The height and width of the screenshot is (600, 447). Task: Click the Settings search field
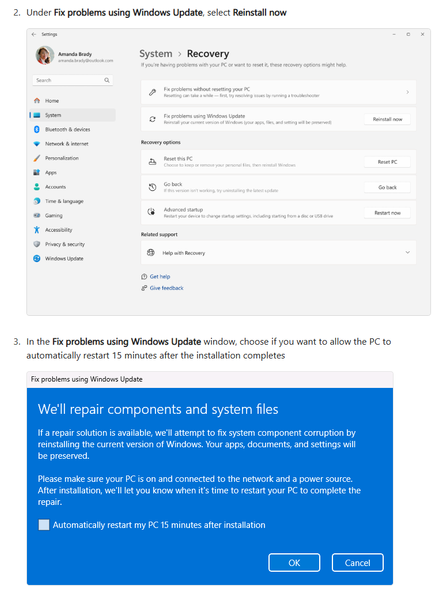[x=73, y=80]
